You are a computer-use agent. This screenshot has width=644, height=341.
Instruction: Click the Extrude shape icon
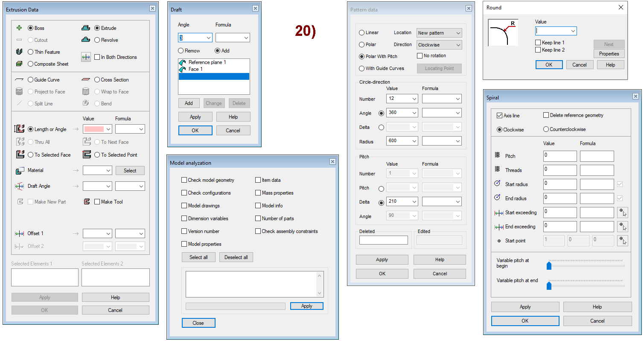tap(86, 28)
